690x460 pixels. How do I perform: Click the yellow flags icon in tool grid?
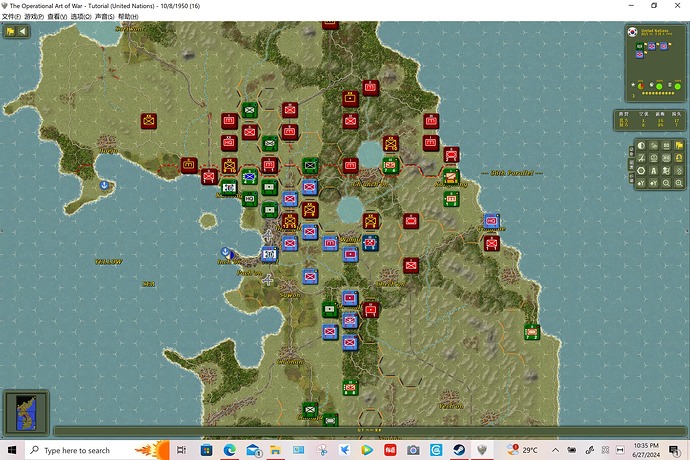point(679,146)
